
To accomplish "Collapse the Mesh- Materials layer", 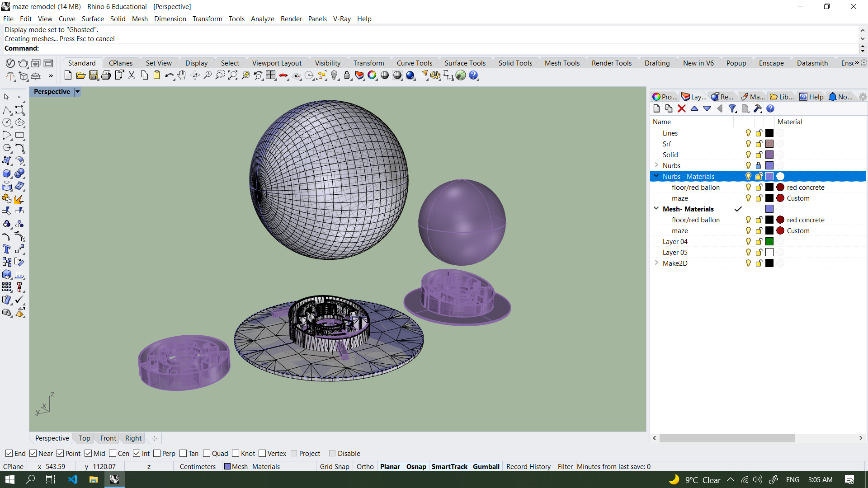I will click(656, 209).
